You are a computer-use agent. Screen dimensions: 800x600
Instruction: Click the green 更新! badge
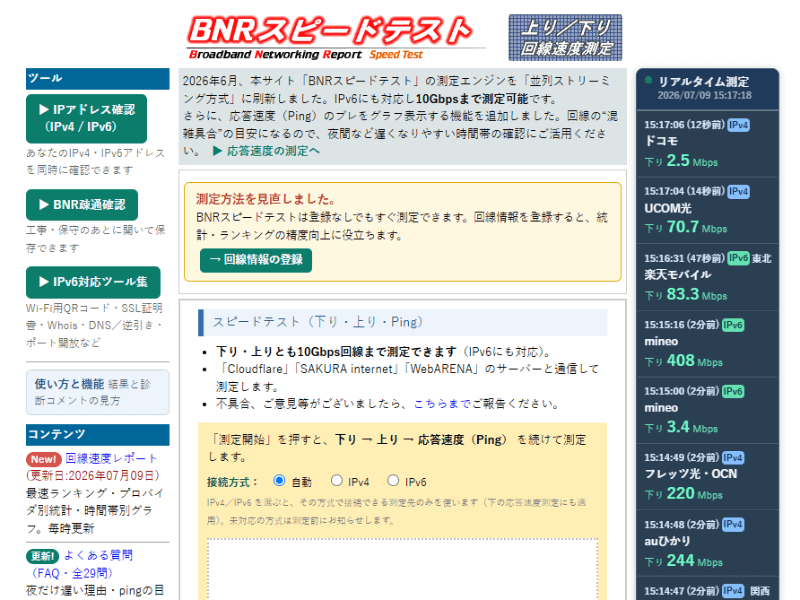pyautogui.click(x=42, y=556)
